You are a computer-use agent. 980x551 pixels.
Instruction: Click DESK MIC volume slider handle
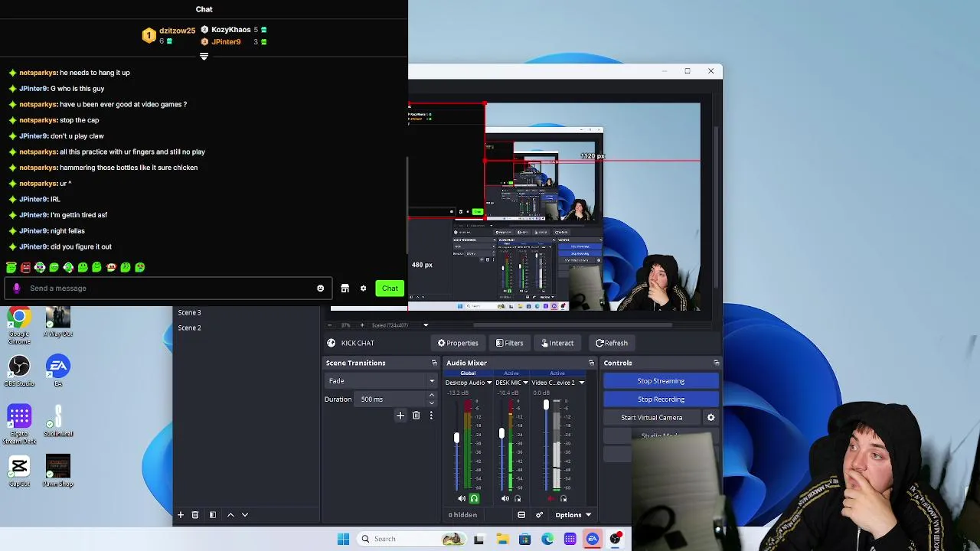pyautogui.click(x=501, y=433)
